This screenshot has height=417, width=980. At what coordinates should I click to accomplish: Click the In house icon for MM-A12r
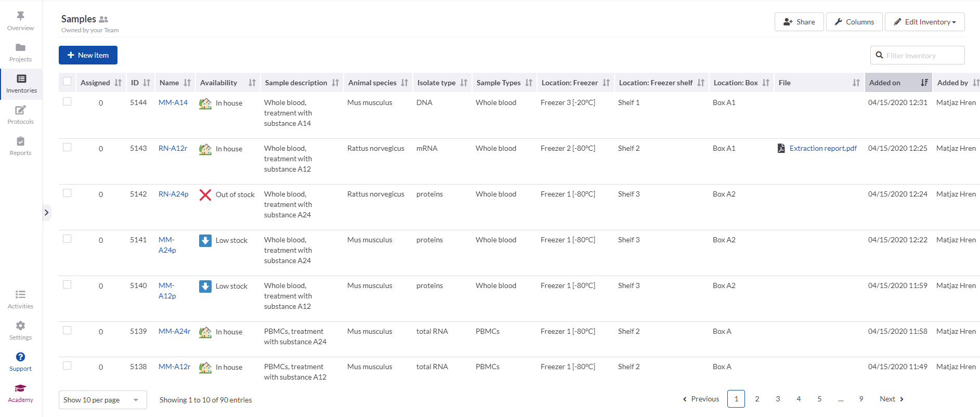pyautogui.click(x=205, y=368)
